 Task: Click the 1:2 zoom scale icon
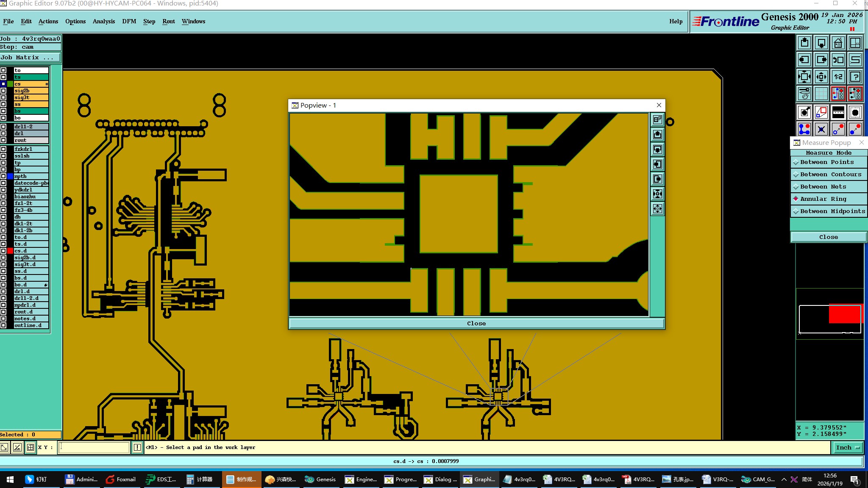pos(838,77)
